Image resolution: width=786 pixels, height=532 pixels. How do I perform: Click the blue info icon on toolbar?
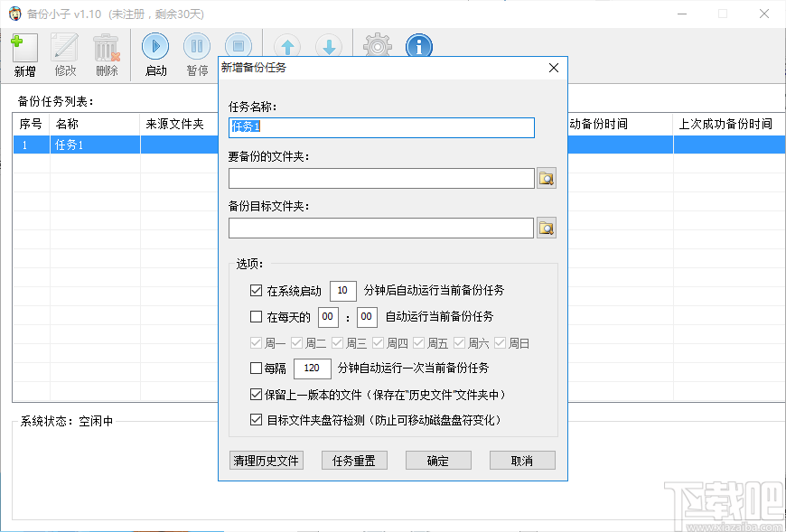(x=418, y=45)
